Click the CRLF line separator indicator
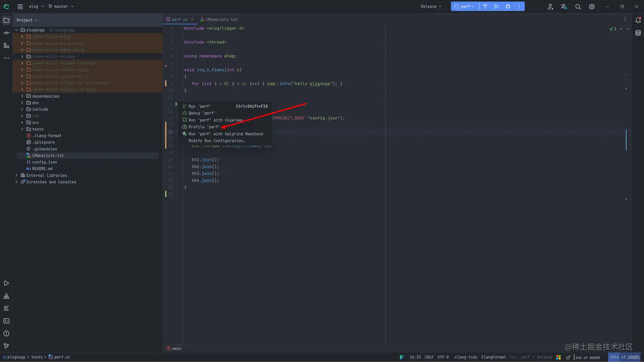Screen dimensions: 644x362 (429, 357)
